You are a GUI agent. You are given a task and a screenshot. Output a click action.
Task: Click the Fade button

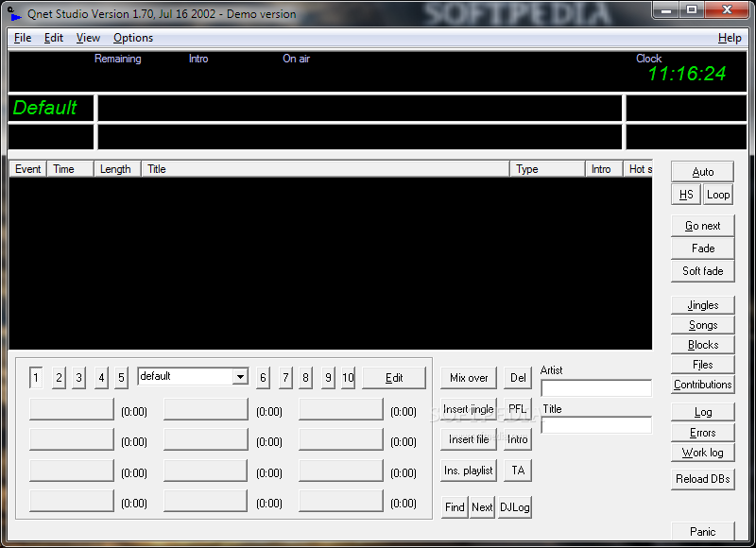tap(702, 248)
